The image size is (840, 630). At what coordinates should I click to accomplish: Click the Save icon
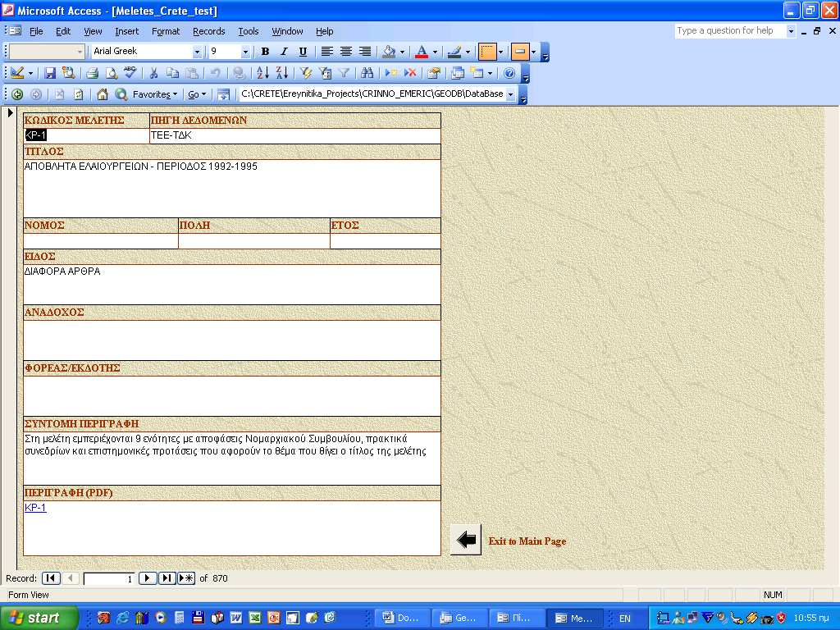coord(50,73)
